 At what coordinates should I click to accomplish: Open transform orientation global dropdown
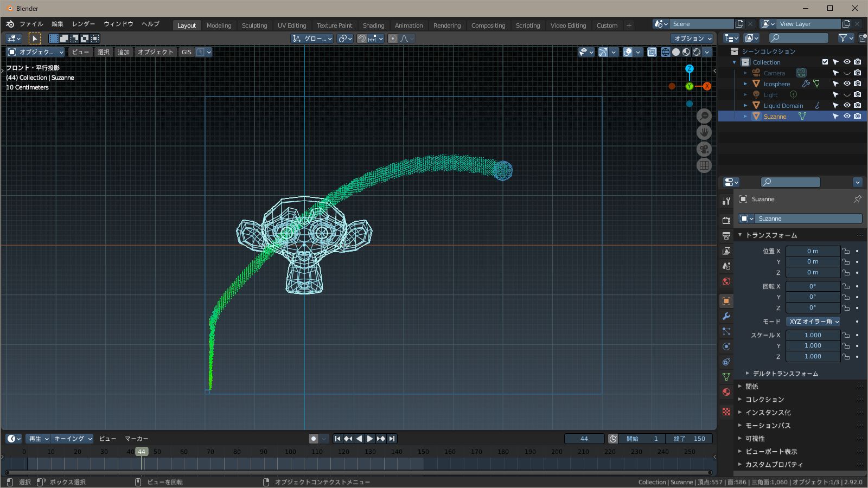pos(312,38)
